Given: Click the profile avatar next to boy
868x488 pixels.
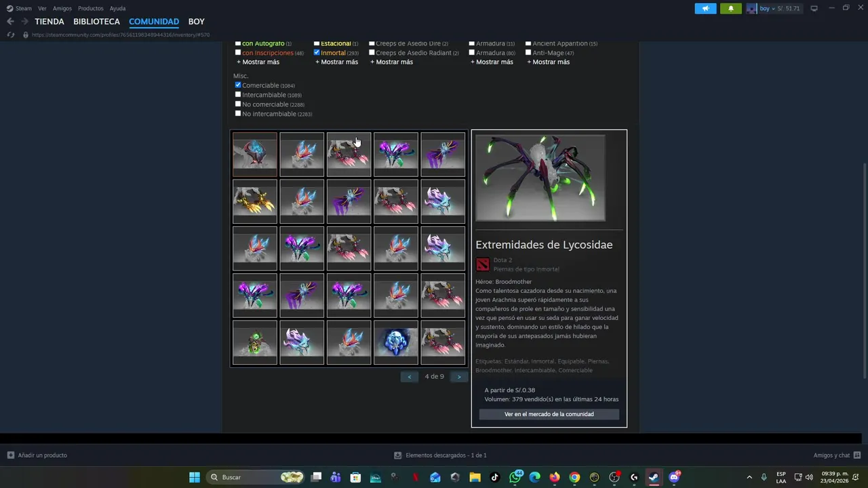Looking at the screenshot, I should pos(751,8).
